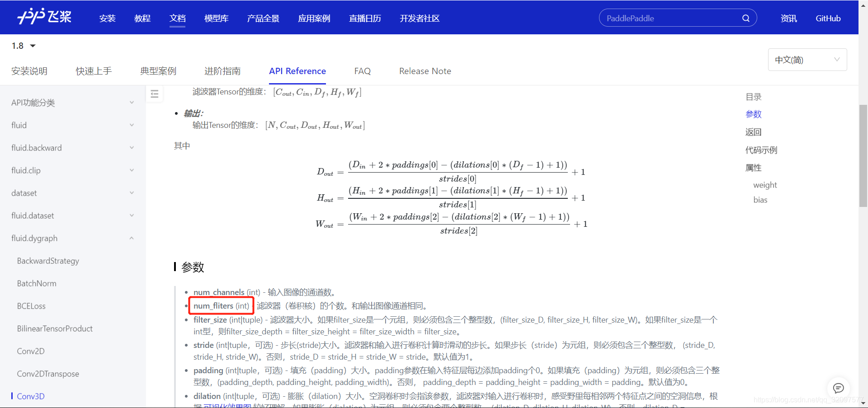Select Conv2DTranspose in the sidebar
The height and width of the screenshot is (408, 868).
pos(48,374)
